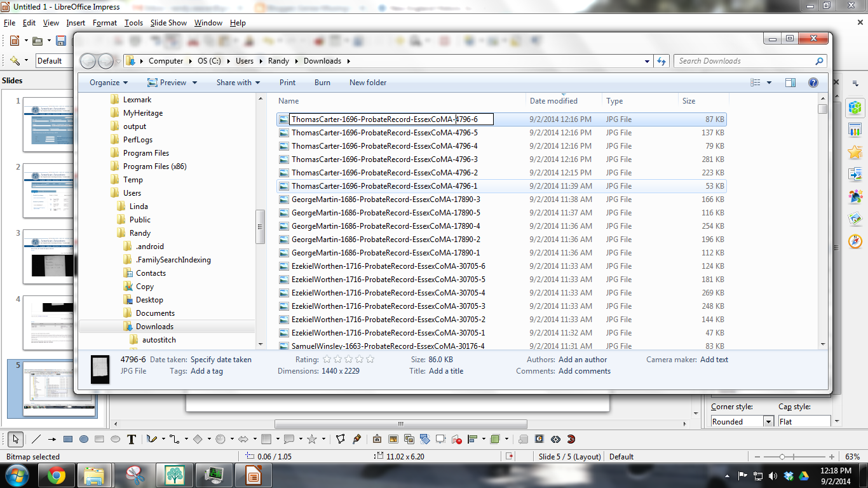Select the Curve drawing tool
This screenshot has height=488, width=868.
pos(151,438)
